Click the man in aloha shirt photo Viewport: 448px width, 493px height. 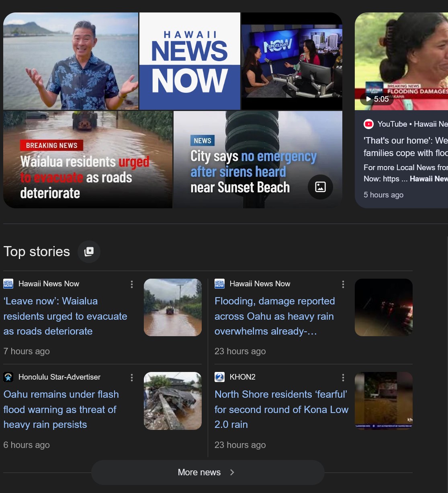click(x=71, y=61)
